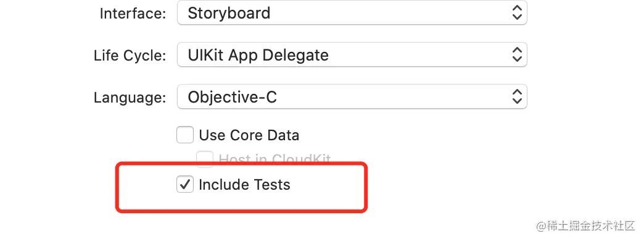This screenshot has height=241, width=644.
Task: Click the chevron arrows beside Objective-C
Action: pyautogui.click(x=517, y=97)
